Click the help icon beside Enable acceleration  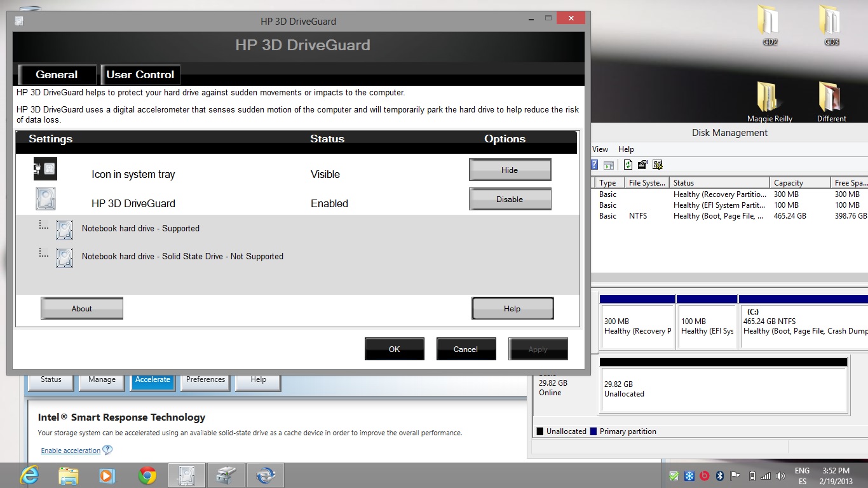[107, 450]
